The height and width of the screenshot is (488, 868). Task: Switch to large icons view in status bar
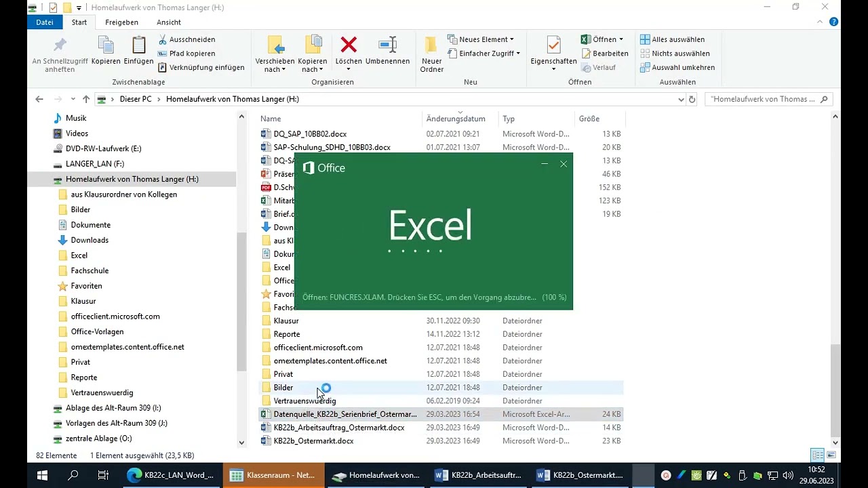pyautogui.click(x=831, y=455)
